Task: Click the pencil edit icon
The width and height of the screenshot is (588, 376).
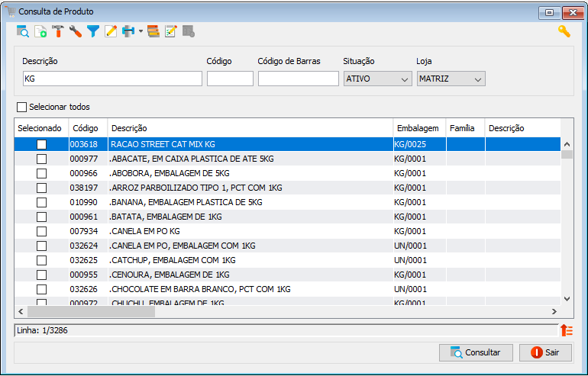Action: click(111, 31)
